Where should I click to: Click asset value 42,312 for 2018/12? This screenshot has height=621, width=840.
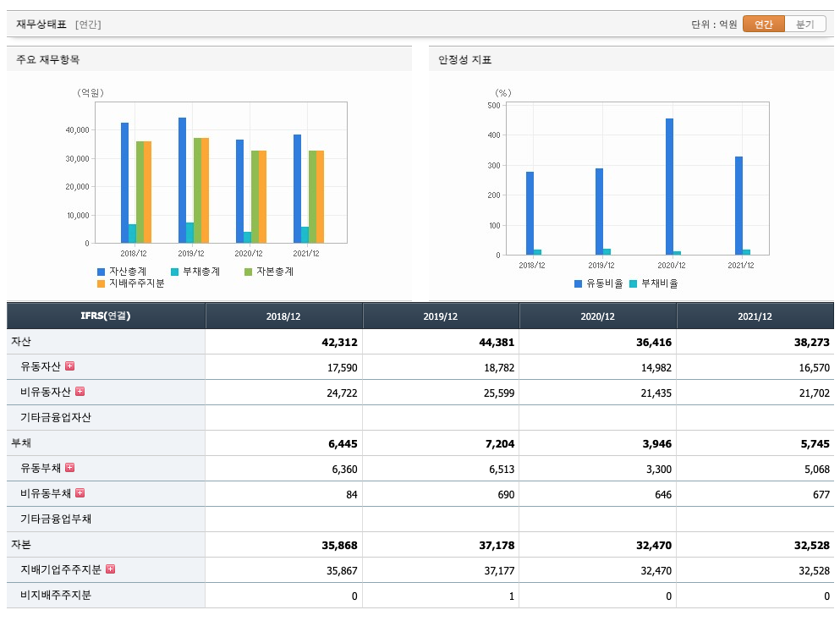point(339,342)
